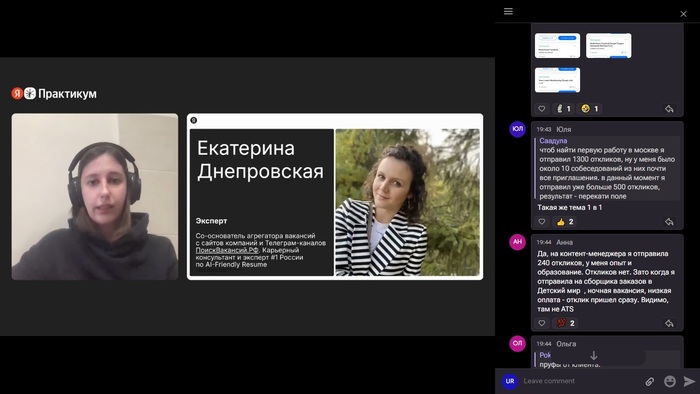Click the Яндекс Практикум logo
This screenshot has height=394, width=700.
[54, 94]
